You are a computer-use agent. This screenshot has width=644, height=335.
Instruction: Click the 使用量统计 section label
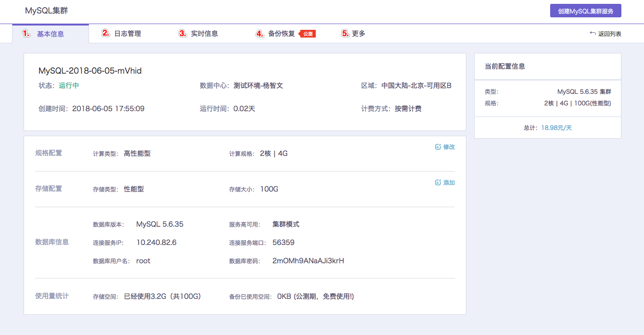click(x=52, y=296)
